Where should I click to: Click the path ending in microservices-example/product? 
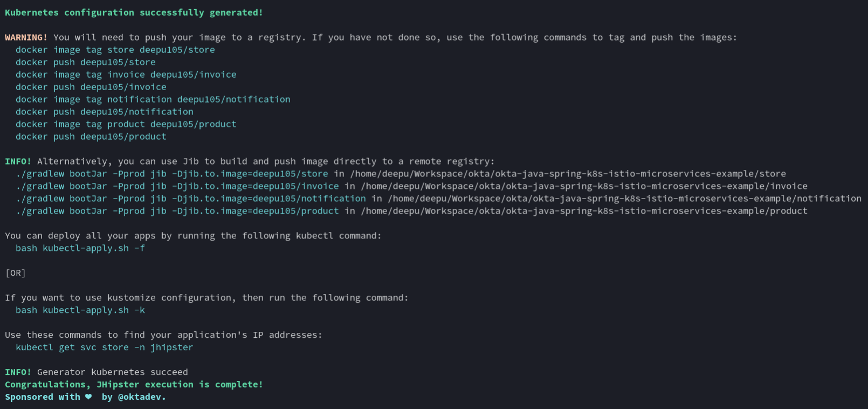coord(584,211)
